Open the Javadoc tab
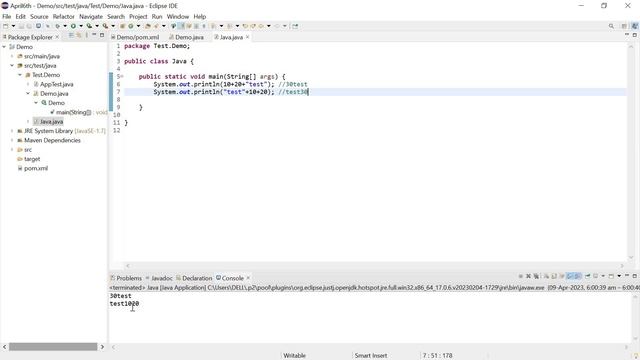The image size is (640, 360). (x=159, y=278)
